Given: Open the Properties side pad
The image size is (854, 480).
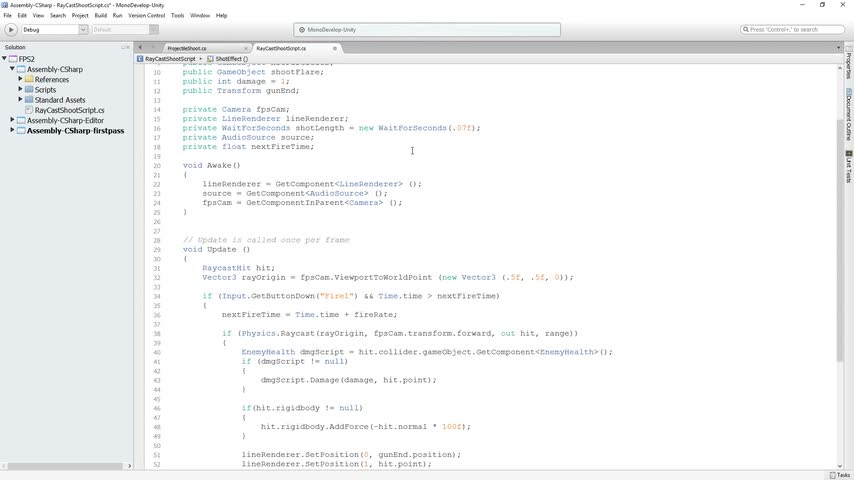Looking at the screenshot, I should tap(849, 63).
